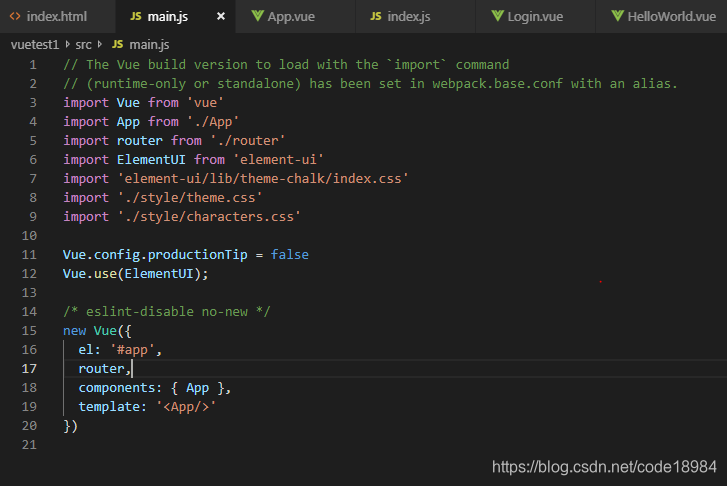Click the JS icon in breadcrumb path
Image resolution: width=727 pixels, height=486 pixels.
(x=118, y=44)
